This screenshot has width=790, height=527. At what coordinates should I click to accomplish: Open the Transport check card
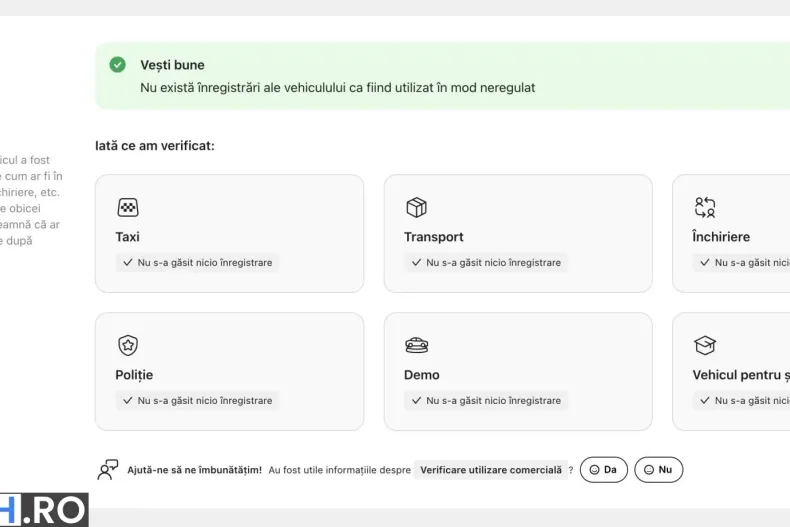(518, 233)
